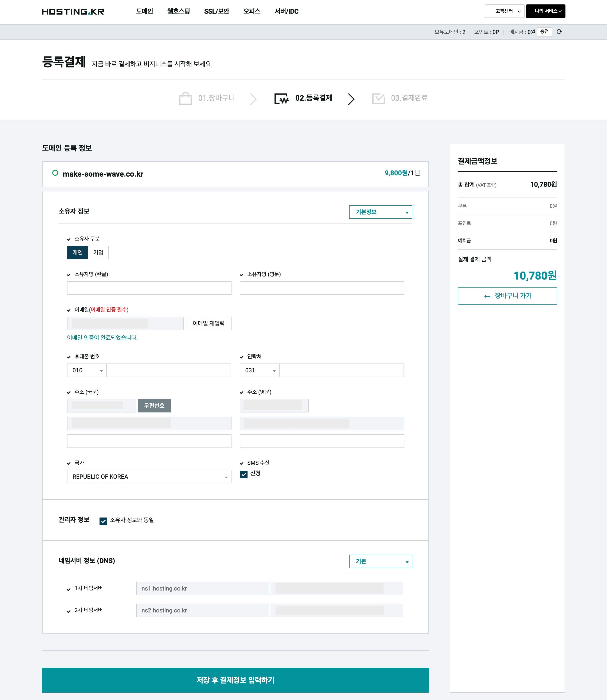607x700 pixels.
Task: Click the large chevron arrow after 02.등록결제
Action: click(x=351, y=99)
